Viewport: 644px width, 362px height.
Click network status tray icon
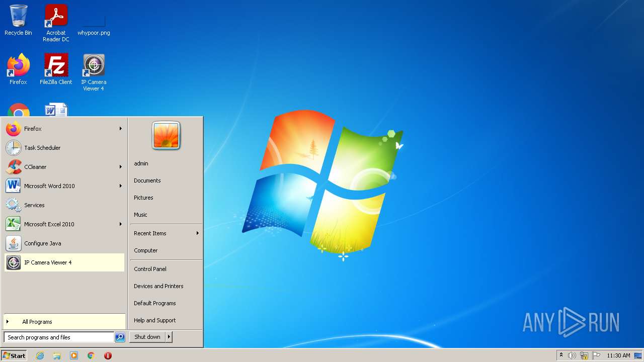coord(584,355)
